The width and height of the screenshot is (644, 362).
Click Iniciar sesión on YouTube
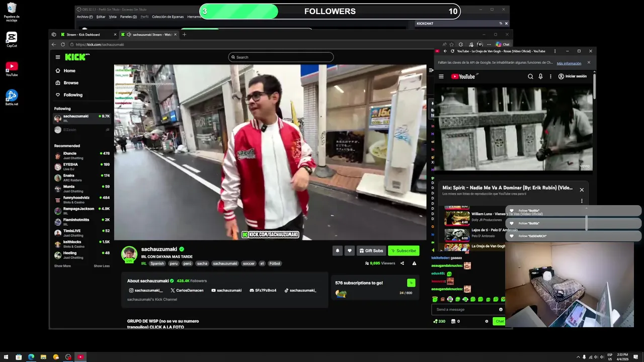coord(573,76)
